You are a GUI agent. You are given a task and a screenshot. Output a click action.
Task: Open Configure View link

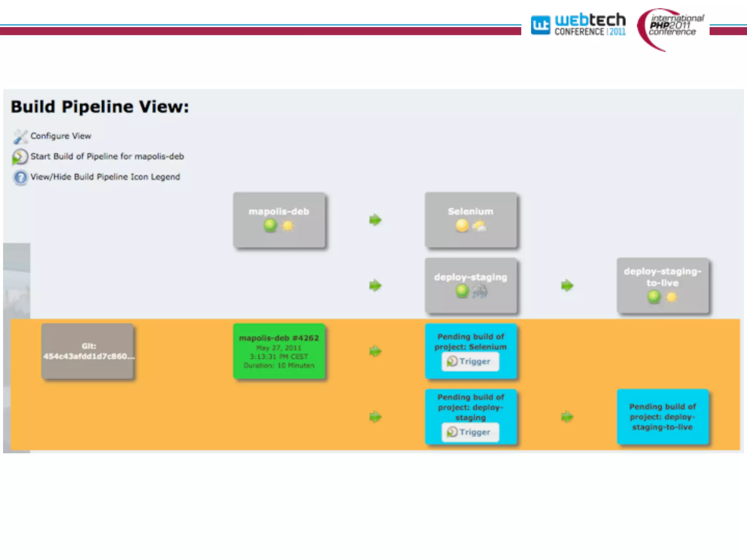click(x=61, y=136)
